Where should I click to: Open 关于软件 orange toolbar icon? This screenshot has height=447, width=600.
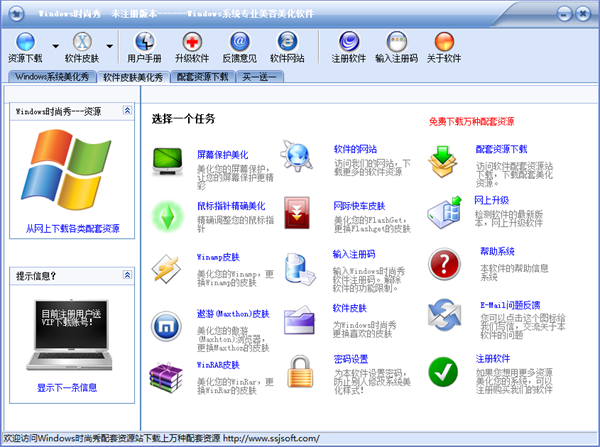(444, 42)
